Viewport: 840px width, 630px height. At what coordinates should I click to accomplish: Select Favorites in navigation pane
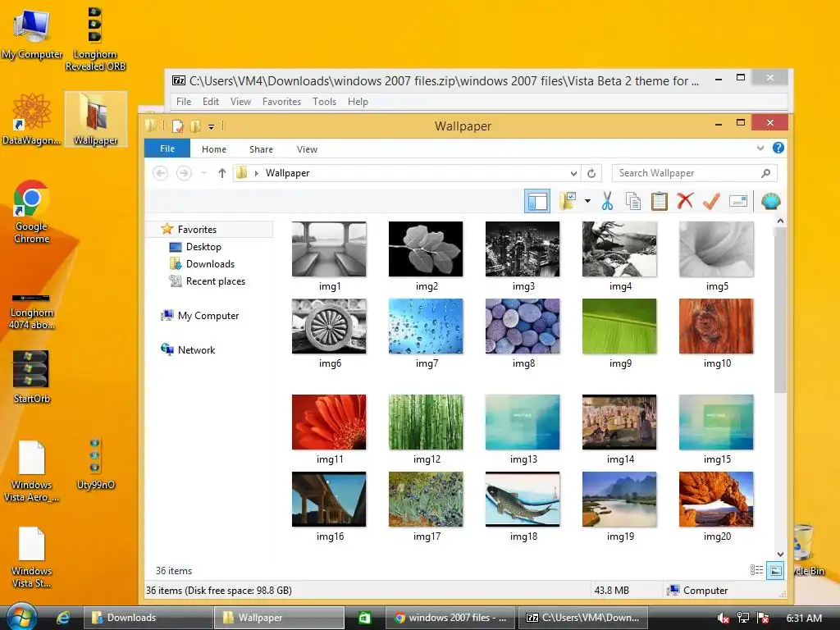pos(211,230)
